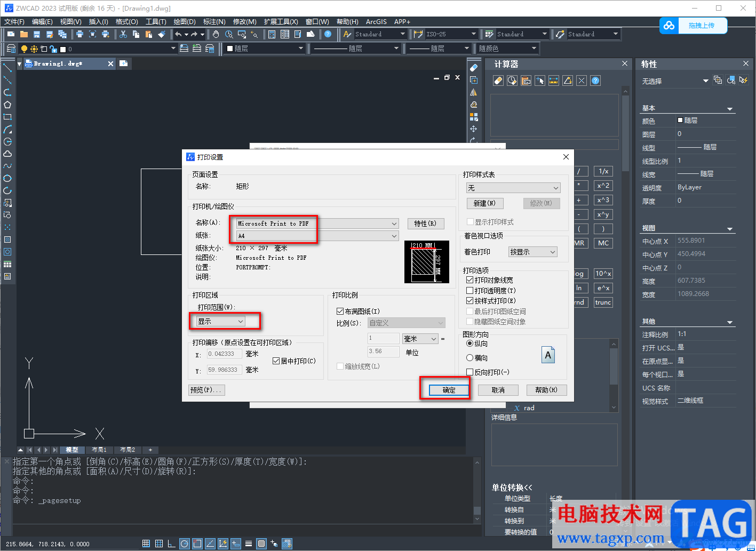Toggle 布满图纸 fit to paper checkbox
The width and height of the screenshot is (756, 551).
(340, 312)
